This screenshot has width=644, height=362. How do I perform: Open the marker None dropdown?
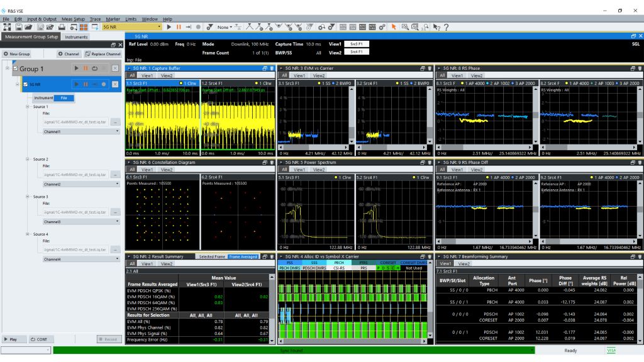point(225,27)
